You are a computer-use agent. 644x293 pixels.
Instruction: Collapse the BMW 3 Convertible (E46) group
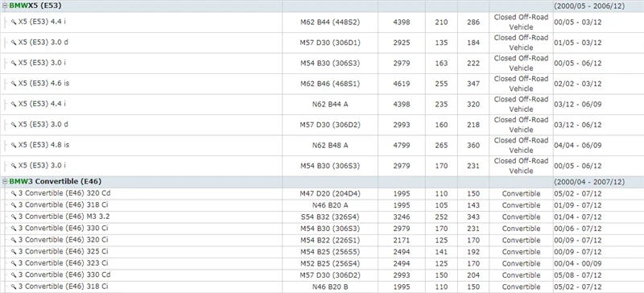coord(5,182)
